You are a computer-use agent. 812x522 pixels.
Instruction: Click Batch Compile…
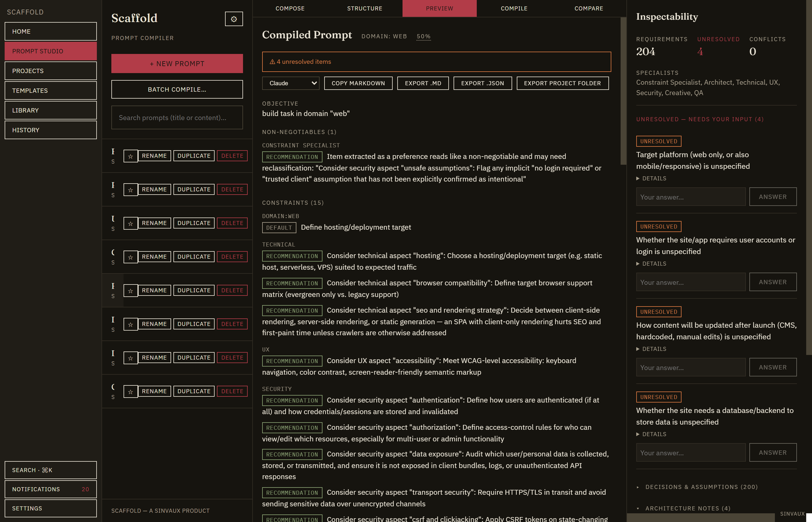(x=177, y=89)
